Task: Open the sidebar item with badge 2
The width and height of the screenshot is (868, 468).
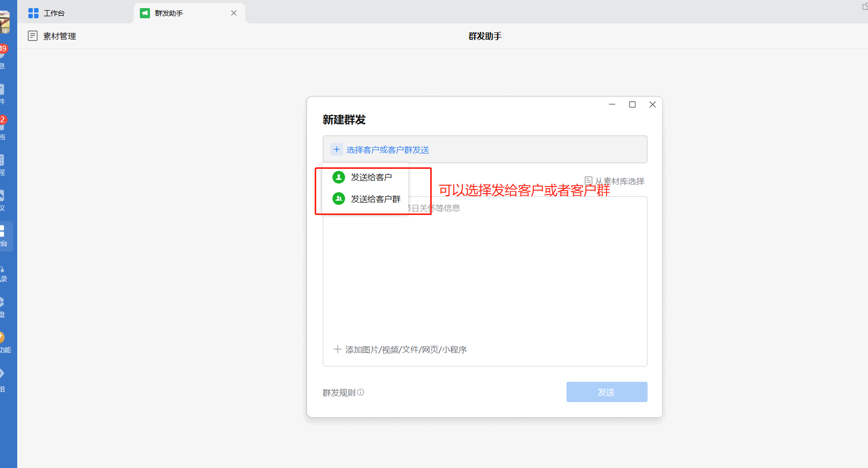Action: 3,127
